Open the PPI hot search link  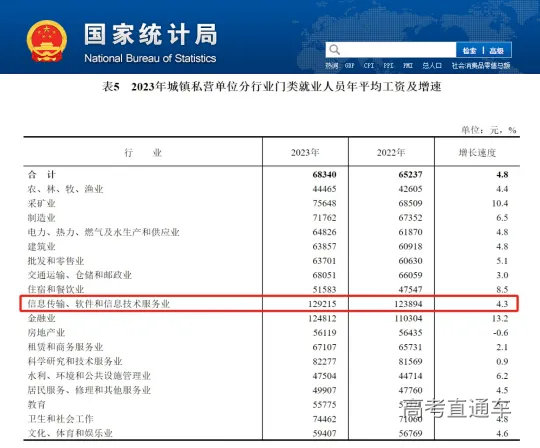point(388,65)
